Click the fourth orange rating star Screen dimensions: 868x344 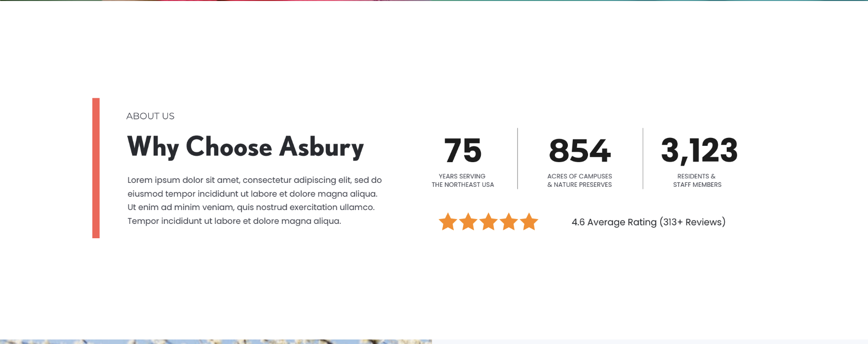click(x=509, y=222)
